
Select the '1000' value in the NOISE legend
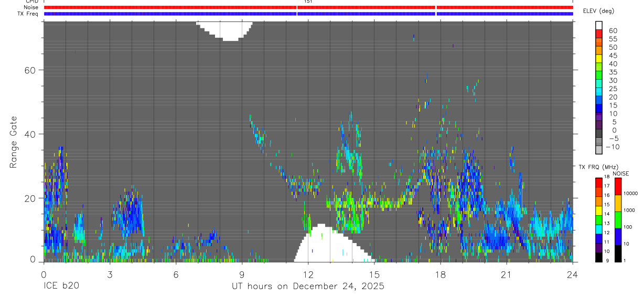(x=629, y=211)
